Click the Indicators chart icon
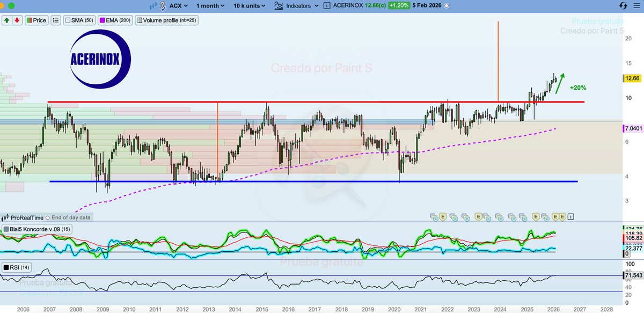This screenshot has width=644, height=313. coord(278,6)
